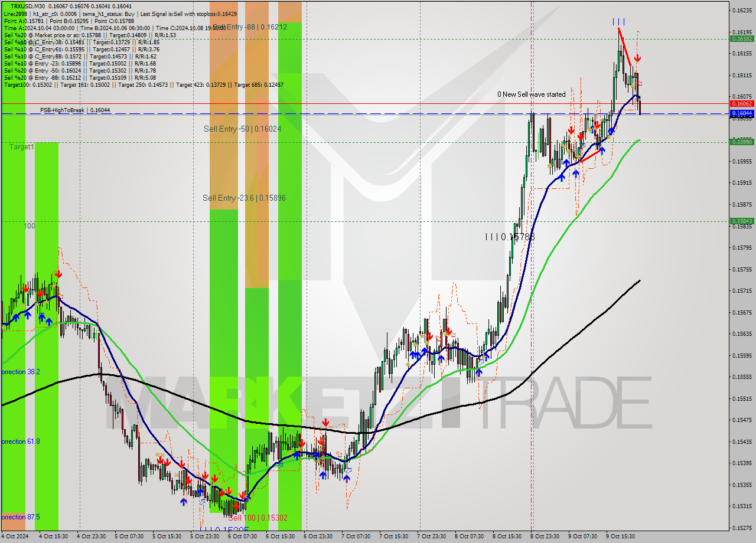Click the lowest blue up arrow near 7 Oct 07:30
756x543 pixels.
click(346, 478)
